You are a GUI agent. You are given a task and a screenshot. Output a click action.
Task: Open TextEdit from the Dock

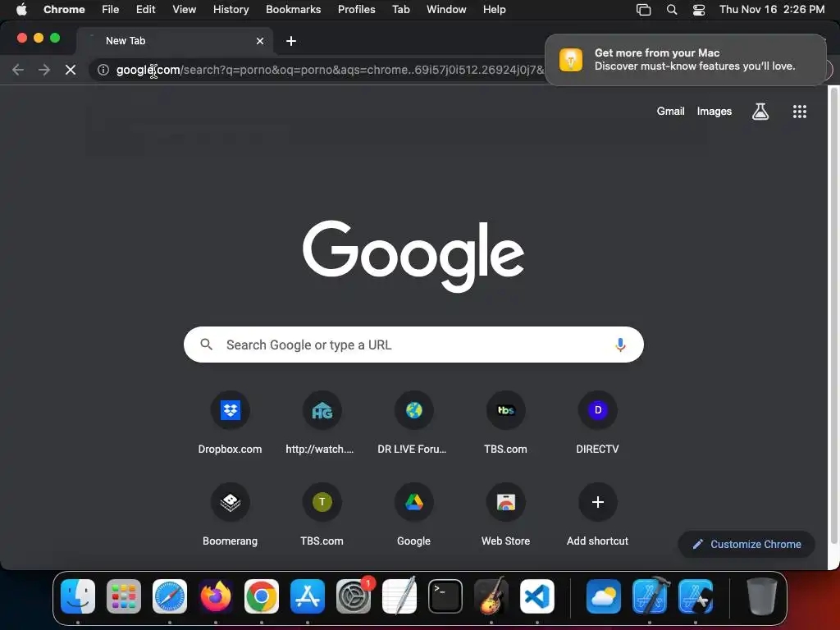(x=399, y=596)
